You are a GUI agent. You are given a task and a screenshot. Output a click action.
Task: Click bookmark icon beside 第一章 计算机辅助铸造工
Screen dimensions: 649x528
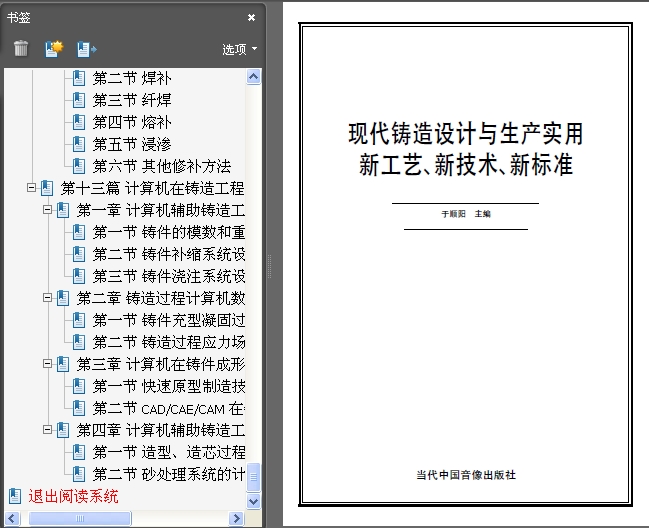(x=63, y=210)
